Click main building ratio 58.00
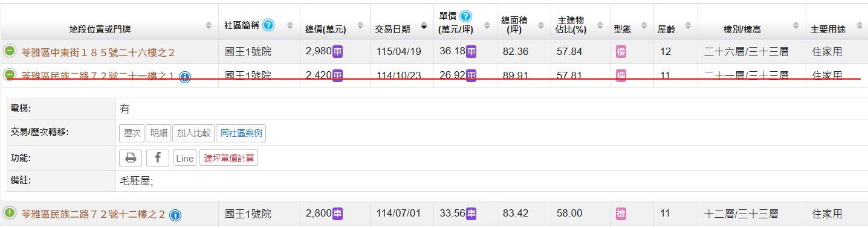868x228 pixels. pos(569,214)
